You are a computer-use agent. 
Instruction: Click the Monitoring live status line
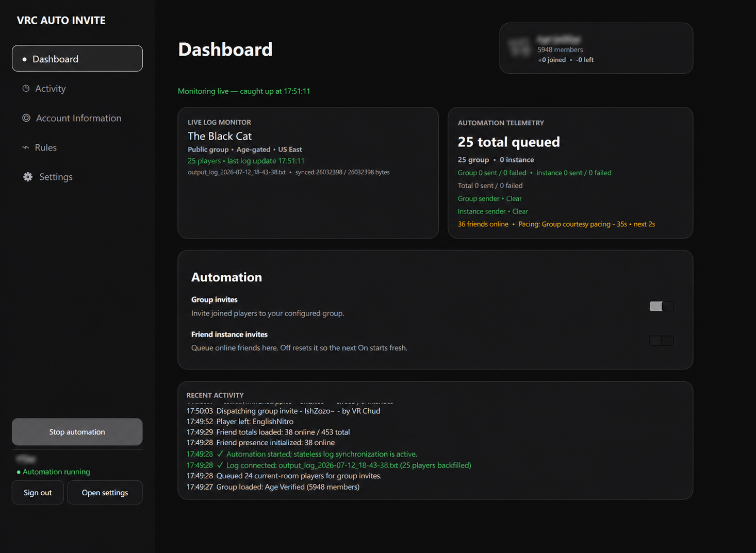pyautogui.click(x=244, y=91)
